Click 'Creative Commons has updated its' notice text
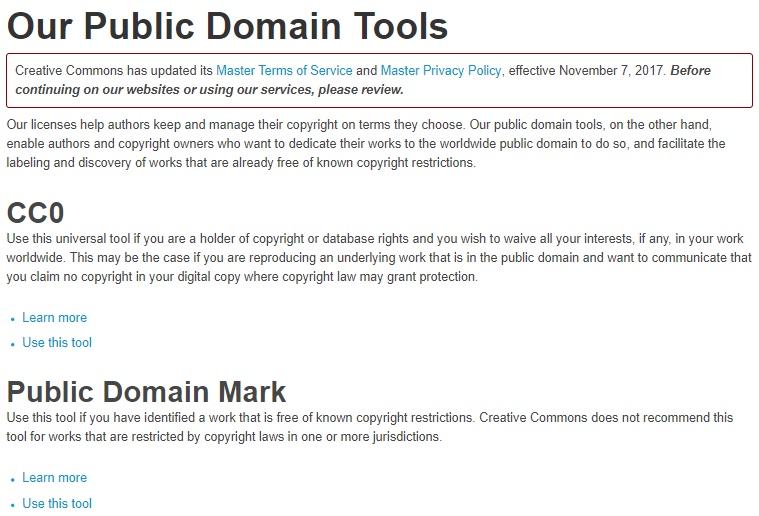This screenshot has height=516, width=759. 113,71
